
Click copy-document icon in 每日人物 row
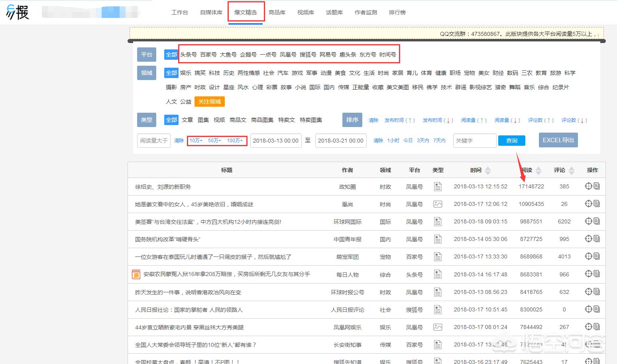597,274
